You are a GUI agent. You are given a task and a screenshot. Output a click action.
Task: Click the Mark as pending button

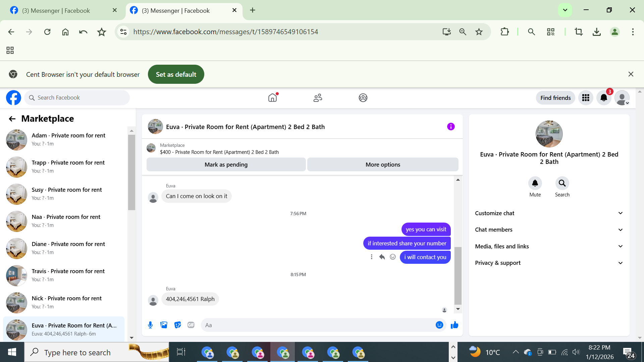click(x=226, y=165)
